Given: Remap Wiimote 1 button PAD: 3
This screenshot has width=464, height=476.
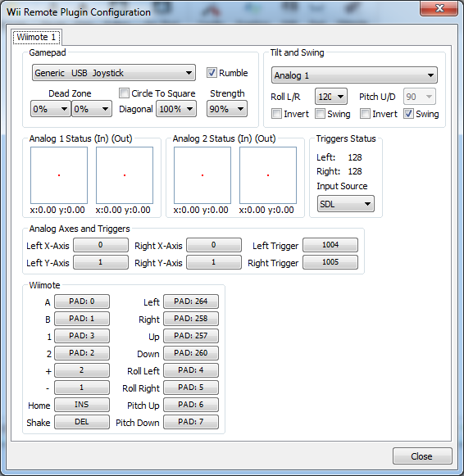Looking at the screenshot, I should [x=82, y=336].
